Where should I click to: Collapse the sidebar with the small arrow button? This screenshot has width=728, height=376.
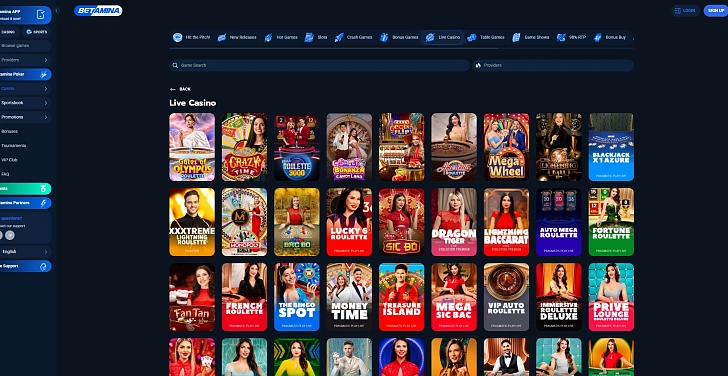(x=57, y=11)
